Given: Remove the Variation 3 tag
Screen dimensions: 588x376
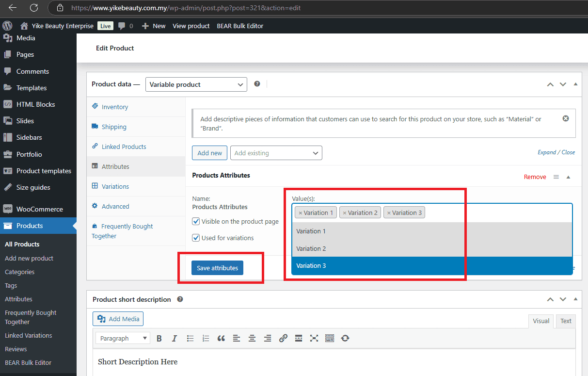Looking at the screenshot, I should pos(389,213).
